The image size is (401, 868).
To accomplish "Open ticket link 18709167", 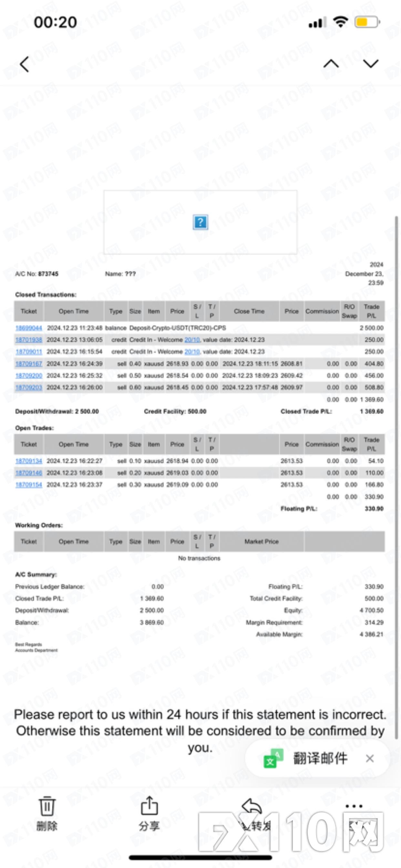I will [x=29, y=364].
